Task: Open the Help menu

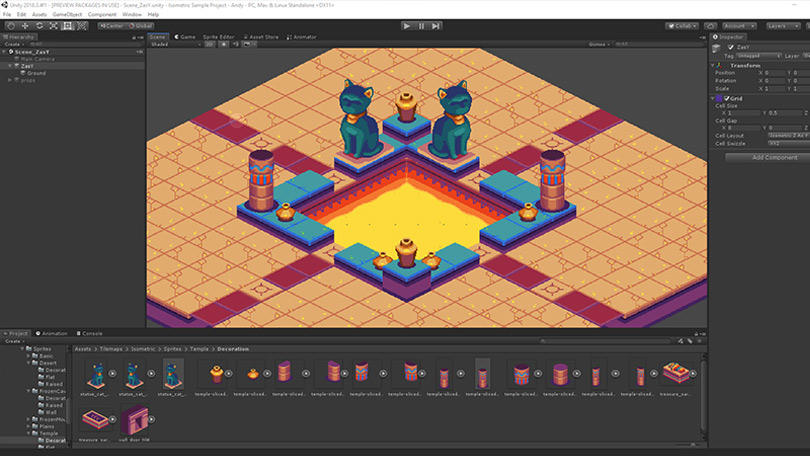Action: point(153,14)
